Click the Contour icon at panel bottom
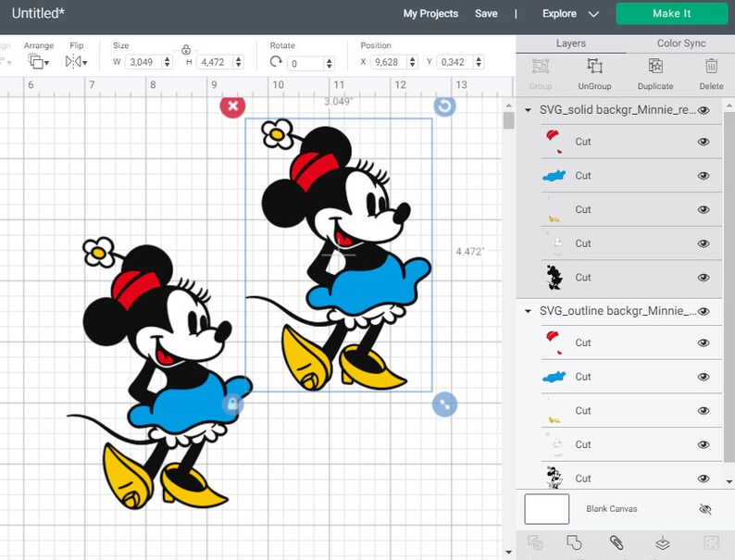Viewport: 735px width, 560px height. coord(712,542)
